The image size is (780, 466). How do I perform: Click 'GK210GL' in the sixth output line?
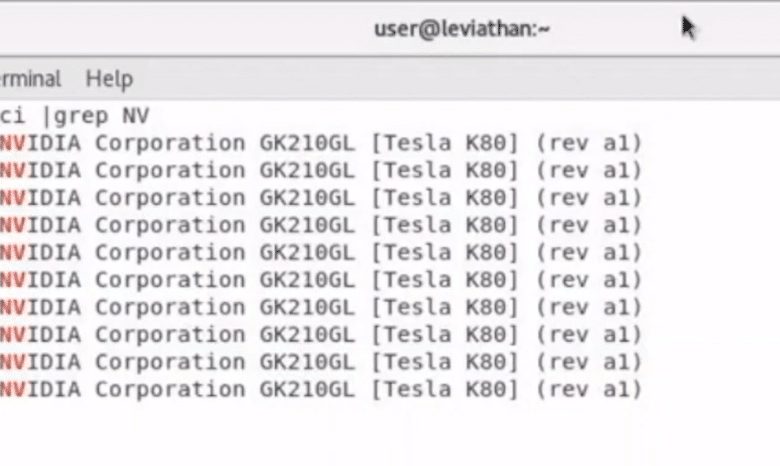[307, 280]
